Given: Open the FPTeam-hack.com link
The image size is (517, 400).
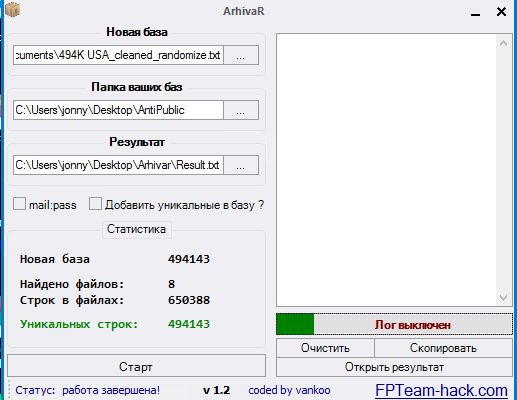Looking at the screenshot, I should 441,390.
